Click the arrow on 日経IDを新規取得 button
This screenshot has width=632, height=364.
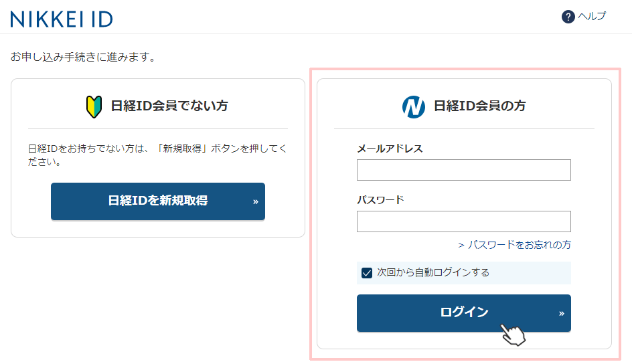point(256,201)
